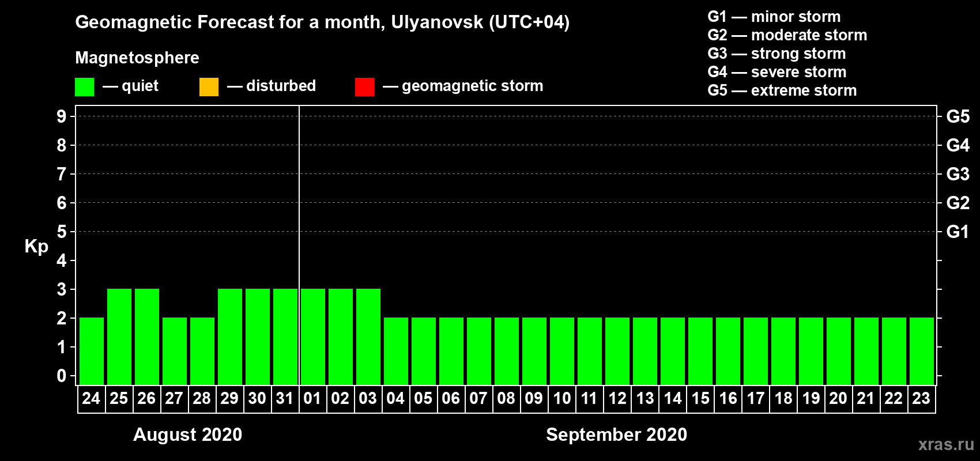
Task: Click the bar for September 10
Action: (562, 351)
